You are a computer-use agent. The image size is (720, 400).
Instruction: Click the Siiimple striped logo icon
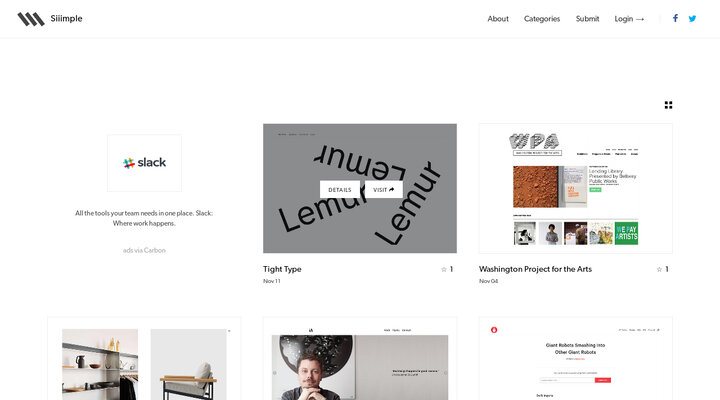point(31,19)
